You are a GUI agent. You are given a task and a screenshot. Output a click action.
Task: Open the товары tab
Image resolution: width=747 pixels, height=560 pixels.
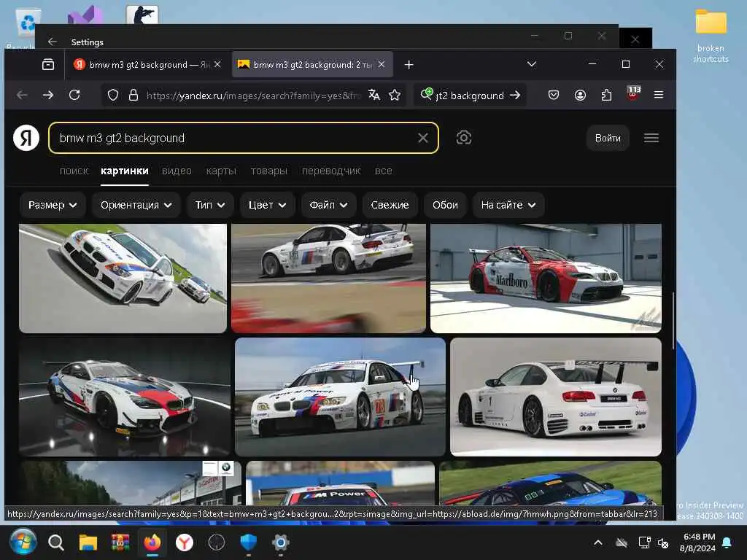pos(268,171)
